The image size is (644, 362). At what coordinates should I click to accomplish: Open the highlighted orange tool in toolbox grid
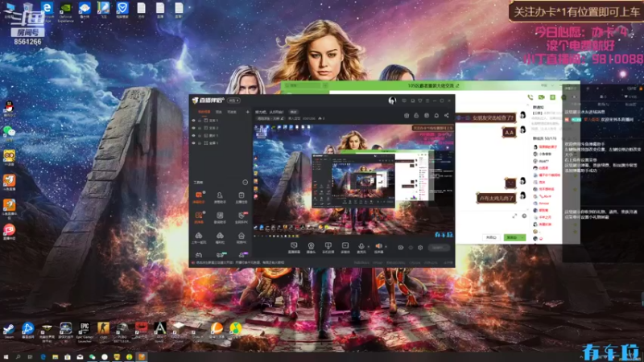coord(199,196)
